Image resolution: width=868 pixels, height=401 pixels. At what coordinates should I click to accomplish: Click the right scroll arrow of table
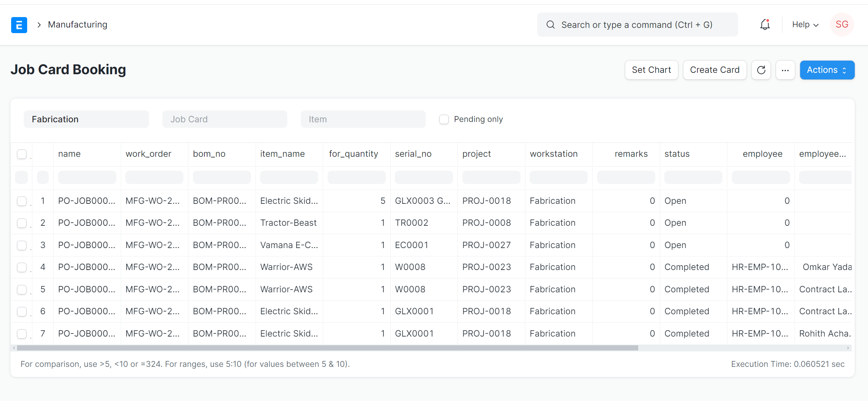(x=848, y=348)
